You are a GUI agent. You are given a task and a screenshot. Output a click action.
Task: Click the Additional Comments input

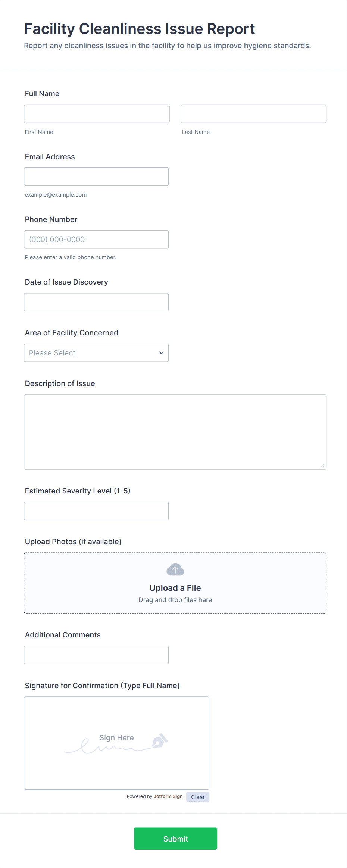coord(96,655)
